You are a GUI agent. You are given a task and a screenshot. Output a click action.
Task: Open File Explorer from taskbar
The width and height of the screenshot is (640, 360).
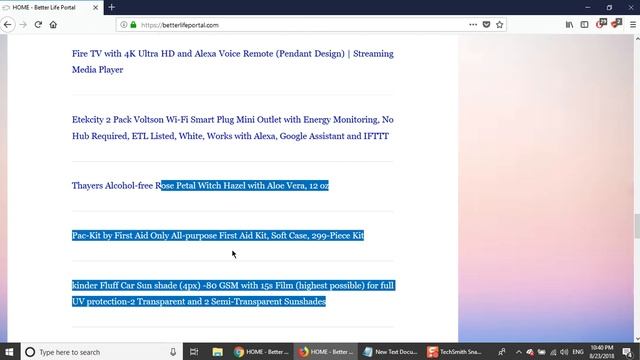pyautogui.click(x=218, y=352)
